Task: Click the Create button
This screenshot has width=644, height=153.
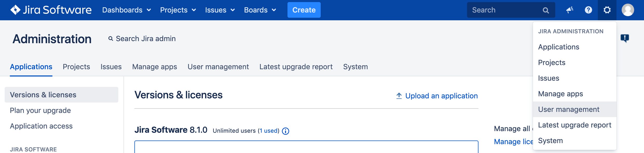Action: tap(304, 10)
